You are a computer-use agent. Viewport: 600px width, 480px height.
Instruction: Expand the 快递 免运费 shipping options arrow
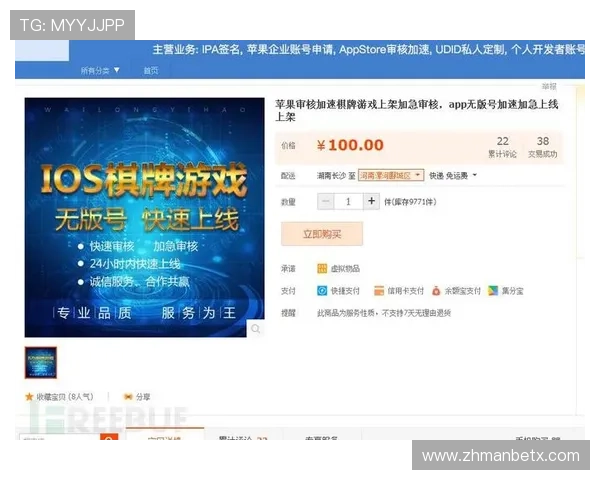474,175
